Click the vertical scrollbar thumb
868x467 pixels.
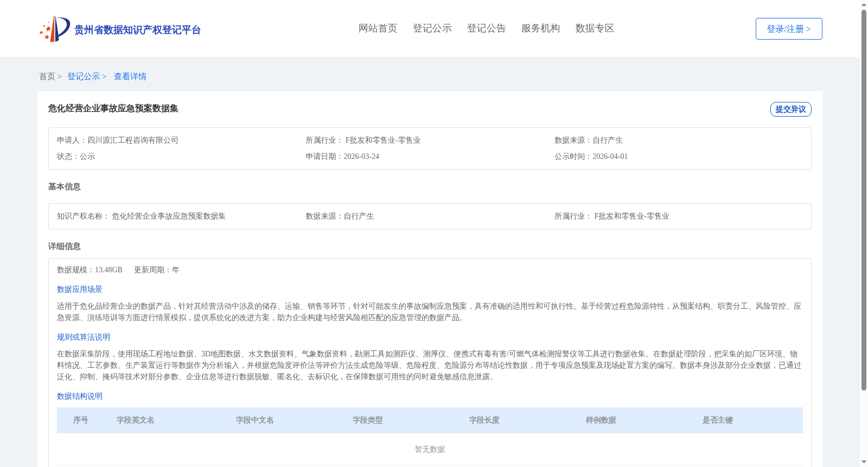tap(864, 200)
